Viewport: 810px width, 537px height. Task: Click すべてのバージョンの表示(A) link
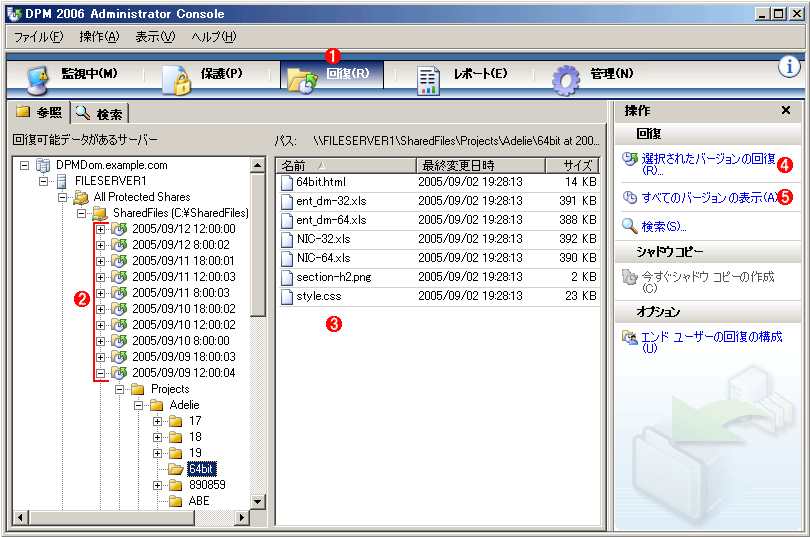pyautogui.click(x=709, y=198)
